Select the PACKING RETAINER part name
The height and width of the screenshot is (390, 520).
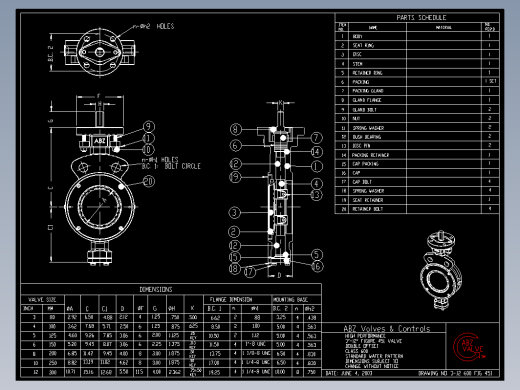[370, 155]
